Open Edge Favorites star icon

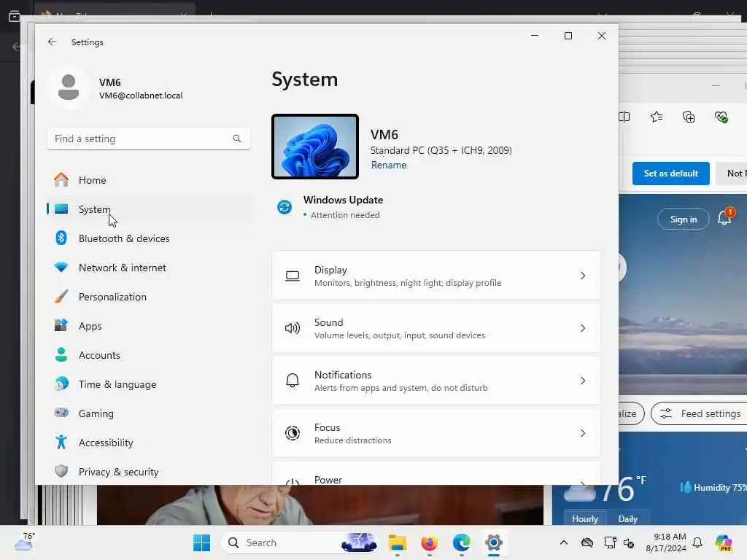click(x=657, y=117)
